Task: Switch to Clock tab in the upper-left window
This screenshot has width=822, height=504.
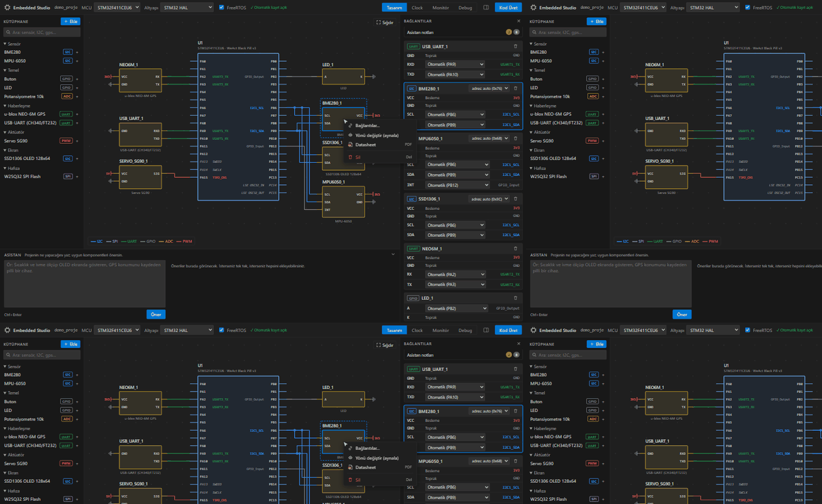Action: [417, 8]
